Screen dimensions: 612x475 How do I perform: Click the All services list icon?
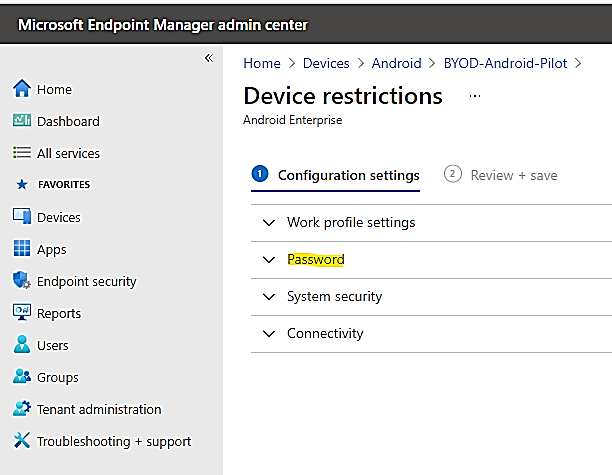point(22,153)
